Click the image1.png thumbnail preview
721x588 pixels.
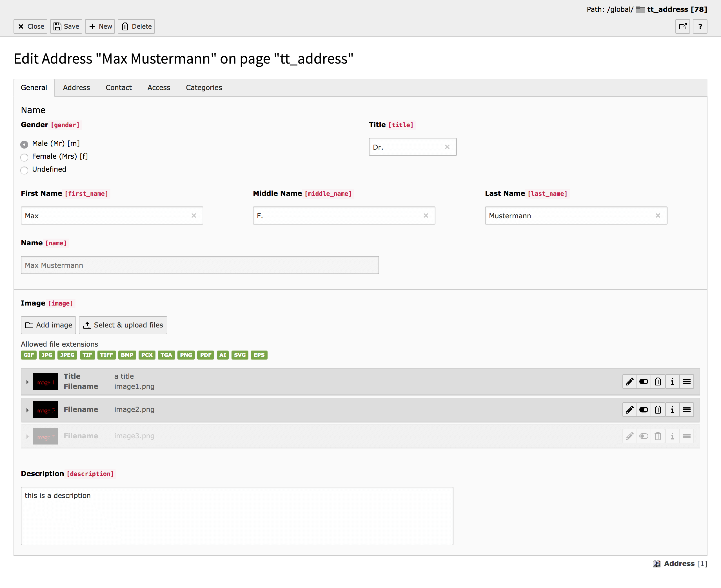point(45,382)
